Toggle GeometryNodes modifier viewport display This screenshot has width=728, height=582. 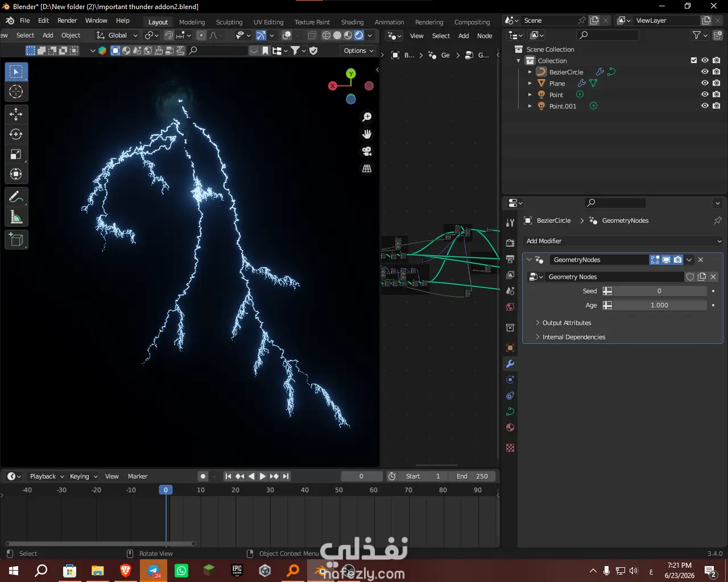(667, 260)
